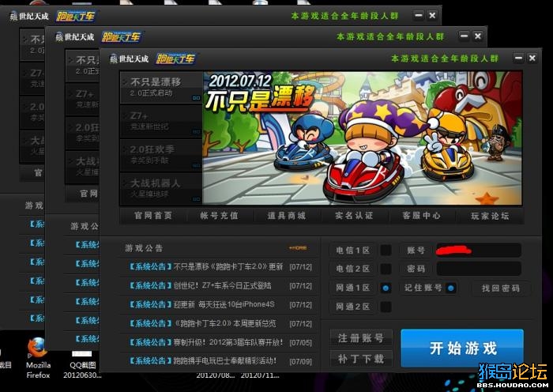553x392 pixels.
Task: Click the 账号 account input field
Action: [479, 251]
